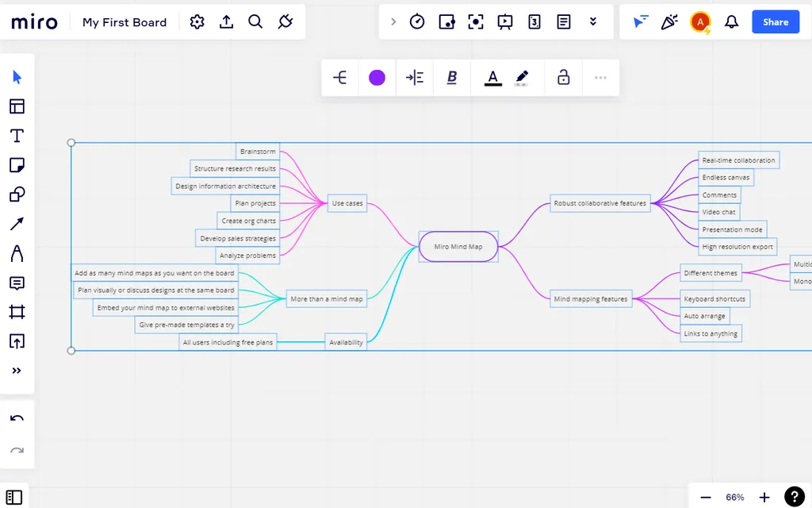Zoom in with plus button
The width and height of the screenshot is (812, 508).
[x=764, y=497]
